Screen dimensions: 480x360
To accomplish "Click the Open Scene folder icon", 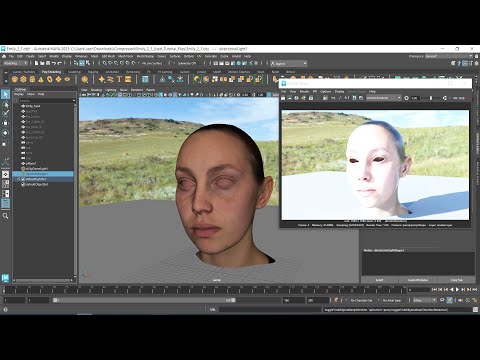I will pyautogui.click(x=42, y=63).
